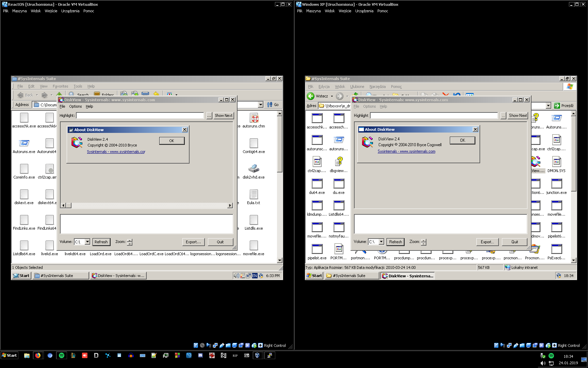The height and width of the screenshot is (368, 588).
Task: Select autoruns.chm help file icon
Action: 254,119
